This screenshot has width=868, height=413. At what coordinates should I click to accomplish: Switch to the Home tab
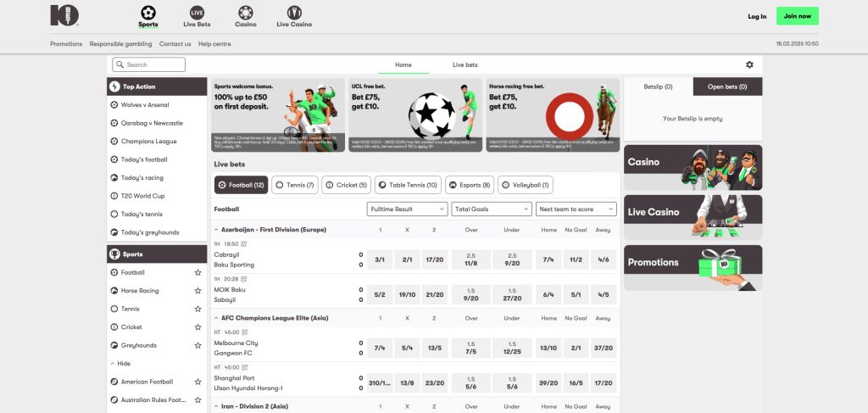click(403, 64)
